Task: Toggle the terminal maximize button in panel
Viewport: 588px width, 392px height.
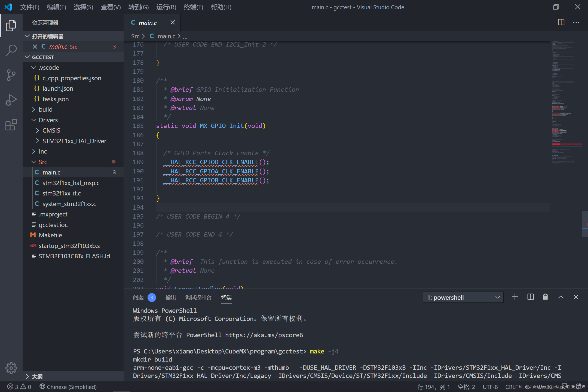Action: pos(561,297)
